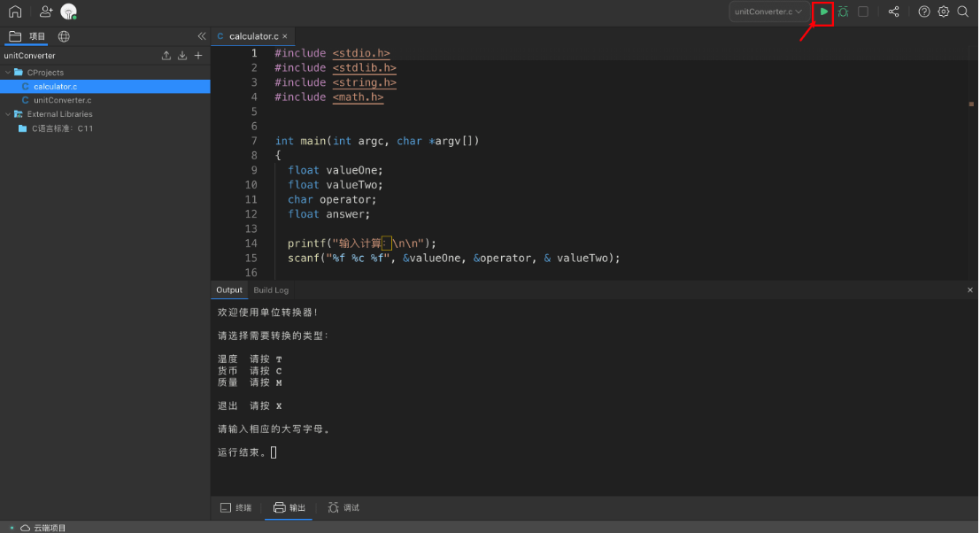
Task: Go to the home screen icon
Action: coord(15,12)
